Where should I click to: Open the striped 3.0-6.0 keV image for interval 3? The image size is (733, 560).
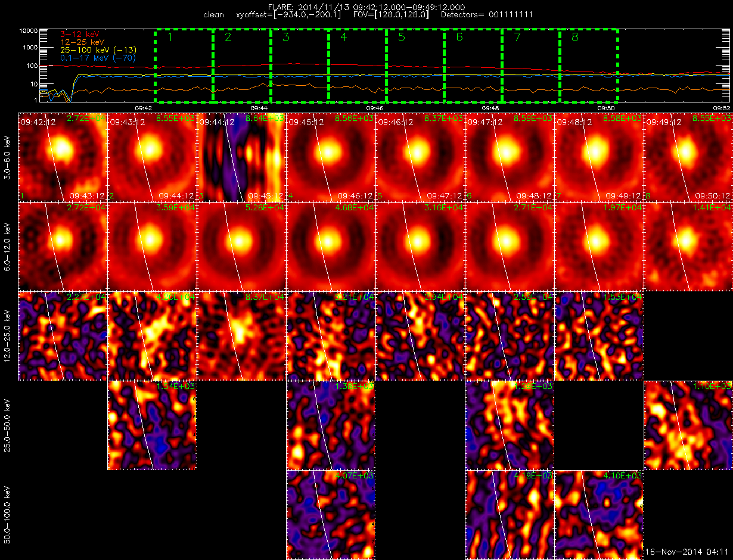point(241,157)
